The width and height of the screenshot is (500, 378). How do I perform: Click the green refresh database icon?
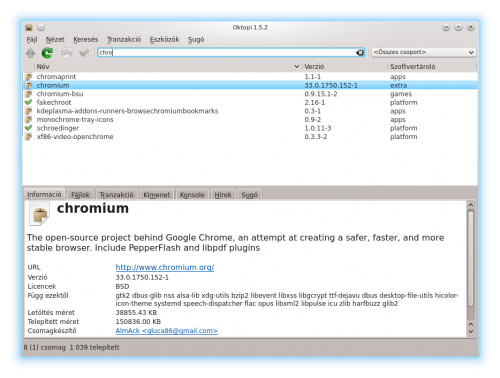(47, 53)
